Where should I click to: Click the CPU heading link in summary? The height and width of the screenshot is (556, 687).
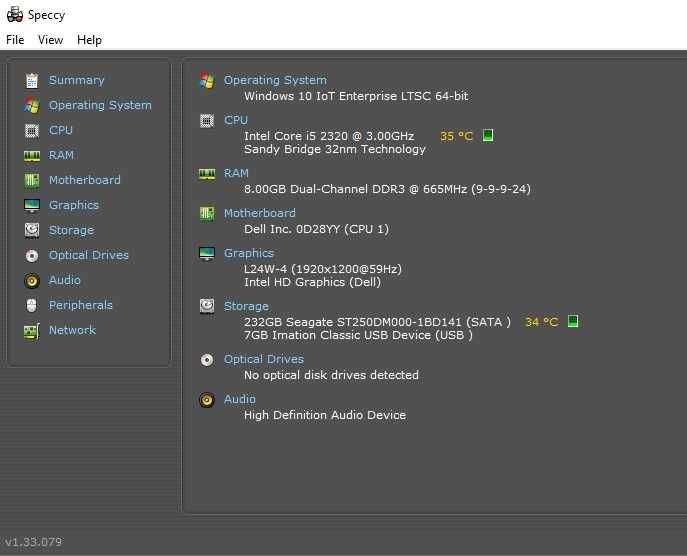(x=236, y=120)
